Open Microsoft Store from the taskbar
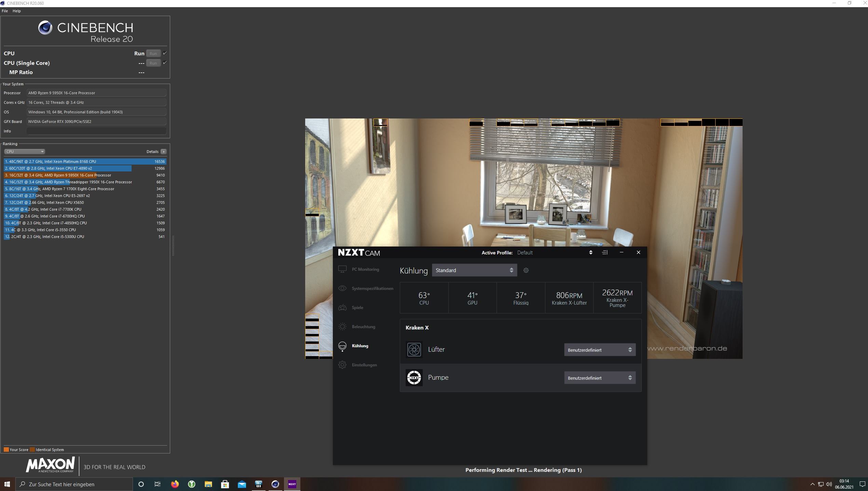 click(x=225, y=484)
